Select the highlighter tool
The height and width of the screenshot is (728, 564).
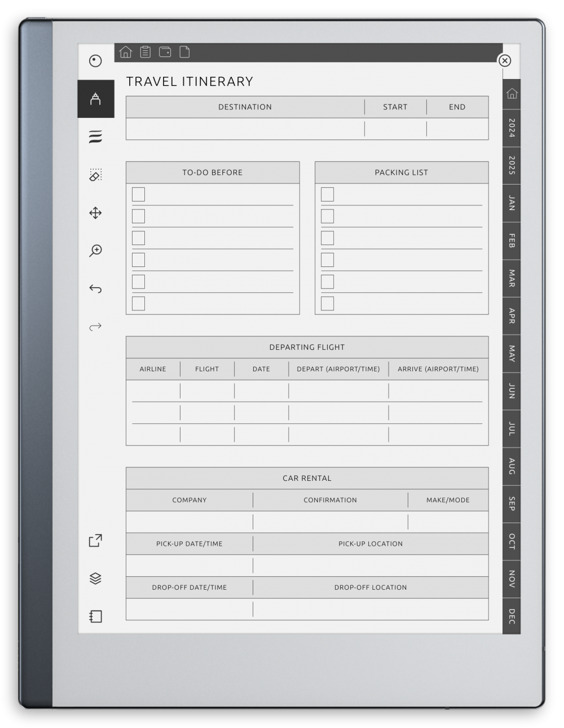[x=95, y=136]
